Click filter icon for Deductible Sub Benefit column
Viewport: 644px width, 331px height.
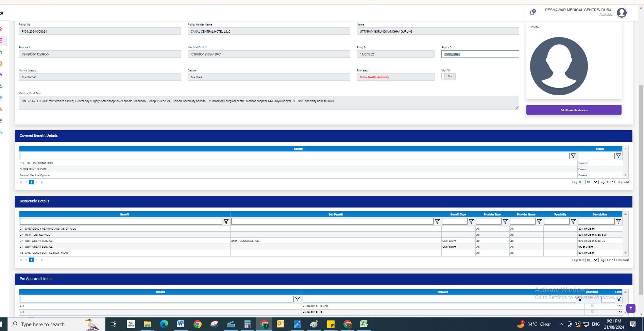(437, 221)
